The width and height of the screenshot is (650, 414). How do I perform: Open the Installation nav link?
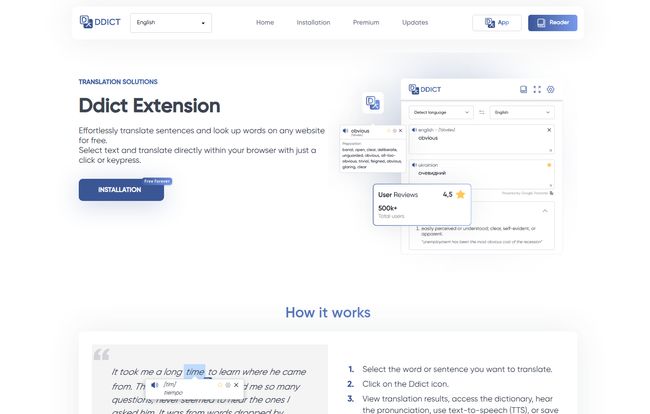(313, 22)
